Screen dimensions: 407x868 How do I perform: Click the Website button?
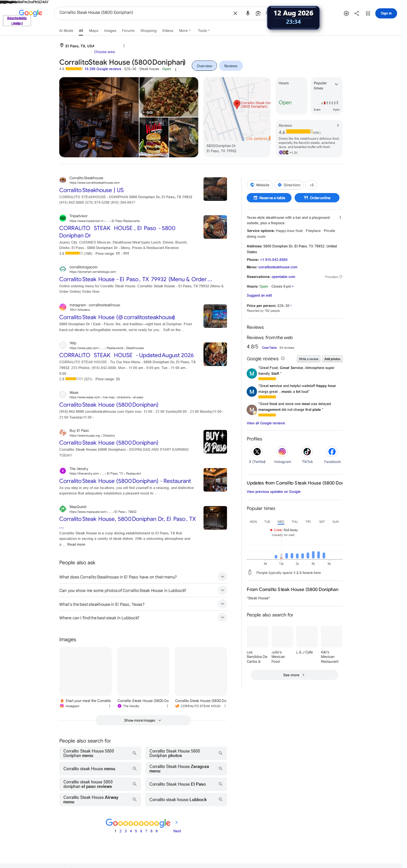click(259, 185)
